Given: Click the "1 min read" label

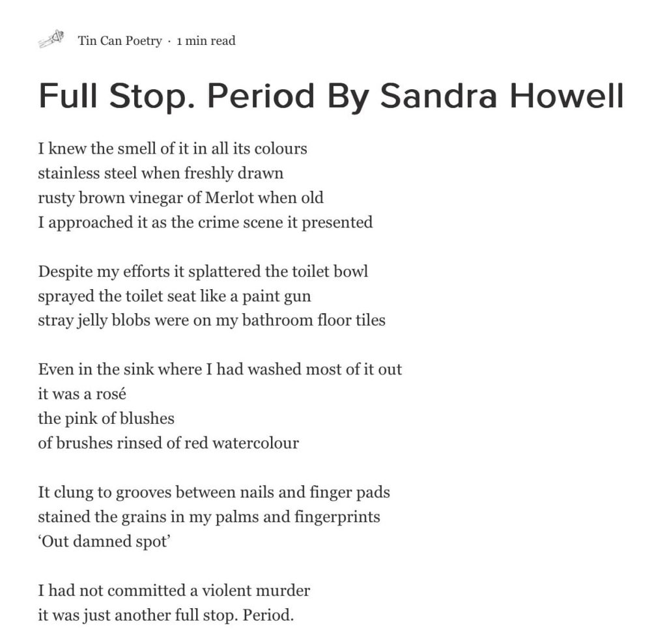Looking at the screenshot, I should click(206, 41).
